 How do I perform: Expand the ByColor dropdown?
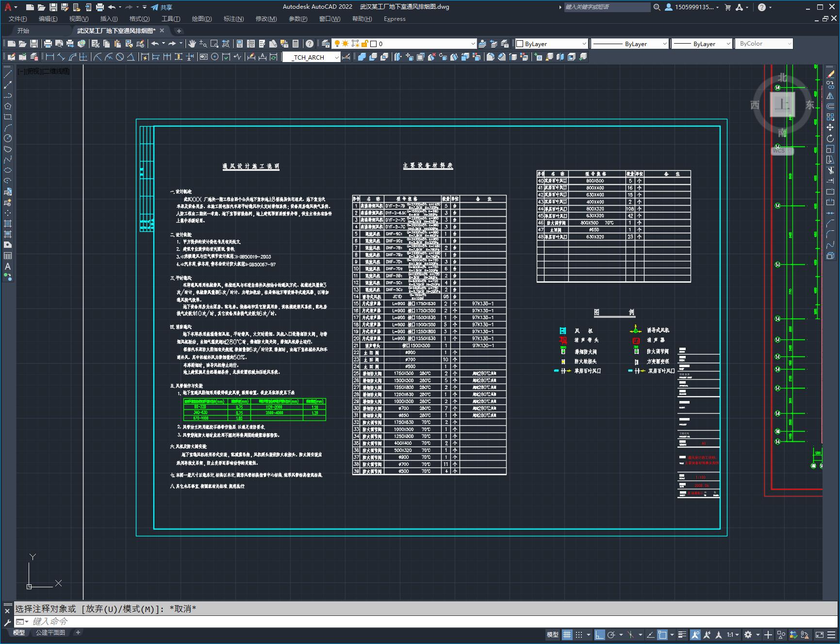[764, 44]
